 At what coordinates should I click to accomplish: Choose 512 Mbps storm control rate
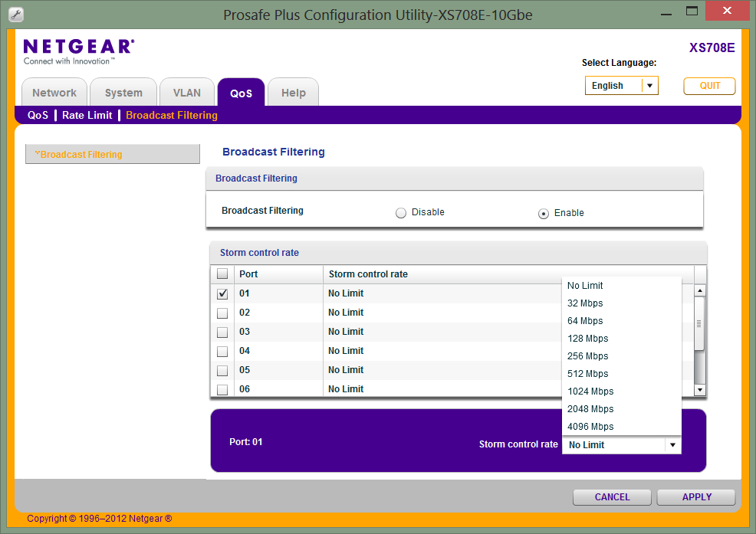(x=622, y=374)
